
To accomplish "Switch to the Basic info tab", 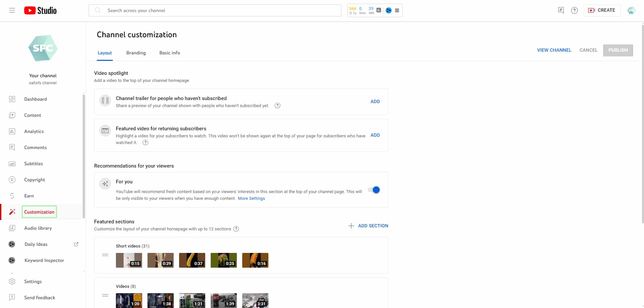I will pyautogui.click(x=170, y=53).
